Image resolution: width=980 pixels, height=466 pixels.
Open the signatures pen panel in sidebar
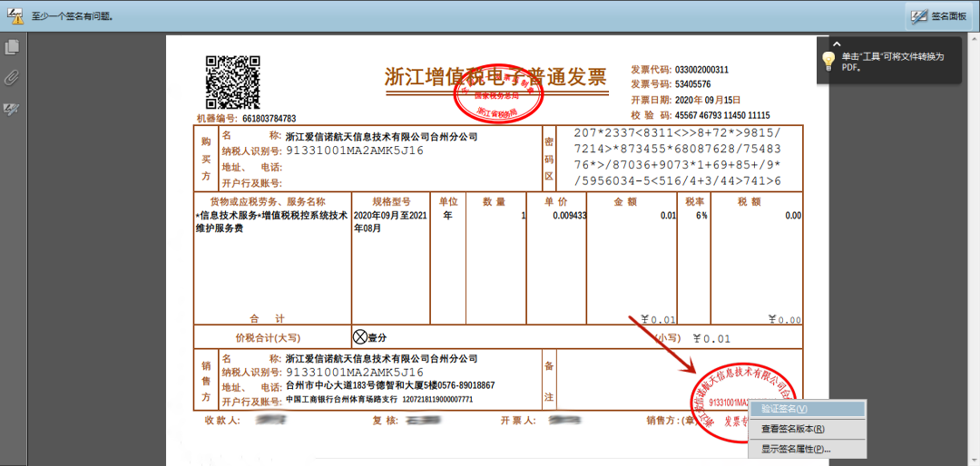coord(13,110)
